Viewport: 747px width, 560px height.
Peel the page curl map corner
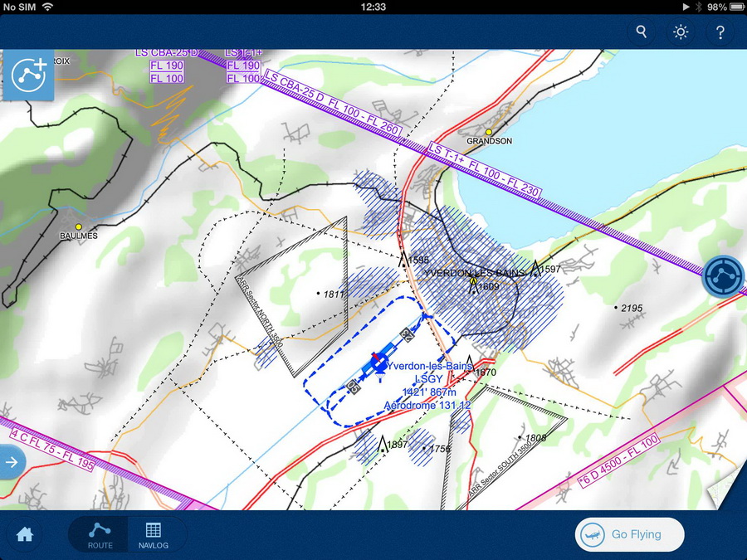(x=725, y=491)
